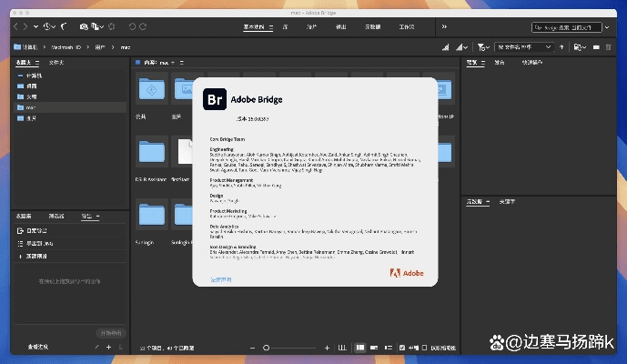Go back with the left arrow button

pyautogui.click(x=15, y=26)
